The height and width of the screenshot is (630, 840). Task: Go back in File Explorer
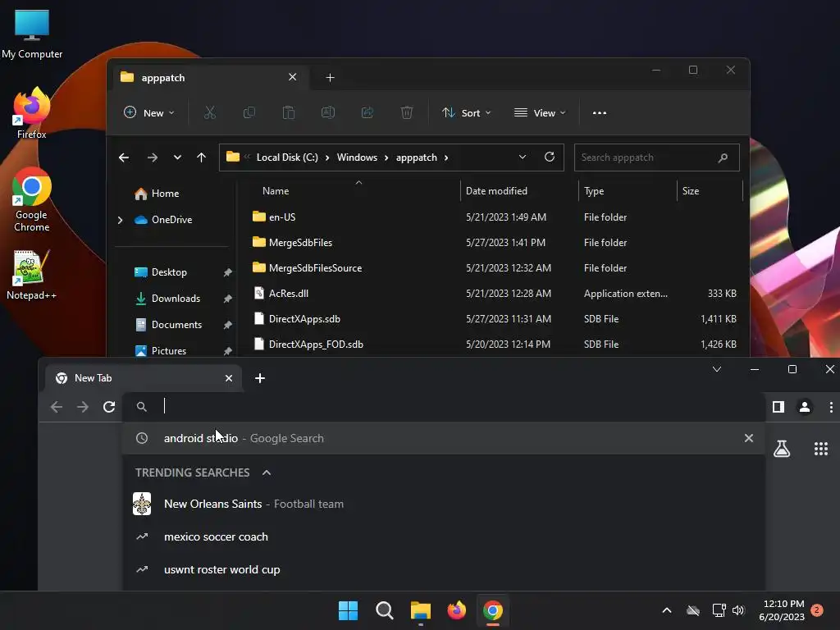124,157
